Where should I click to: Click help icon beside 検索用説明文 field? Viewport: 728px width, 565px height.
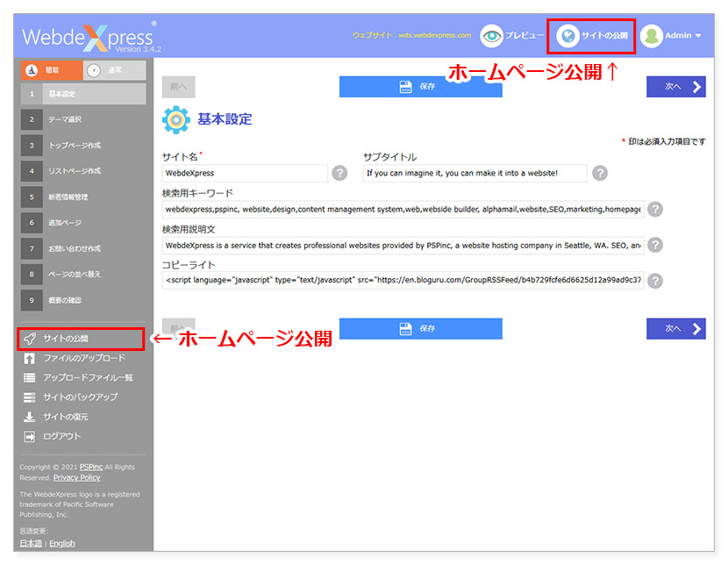(655, 245)
